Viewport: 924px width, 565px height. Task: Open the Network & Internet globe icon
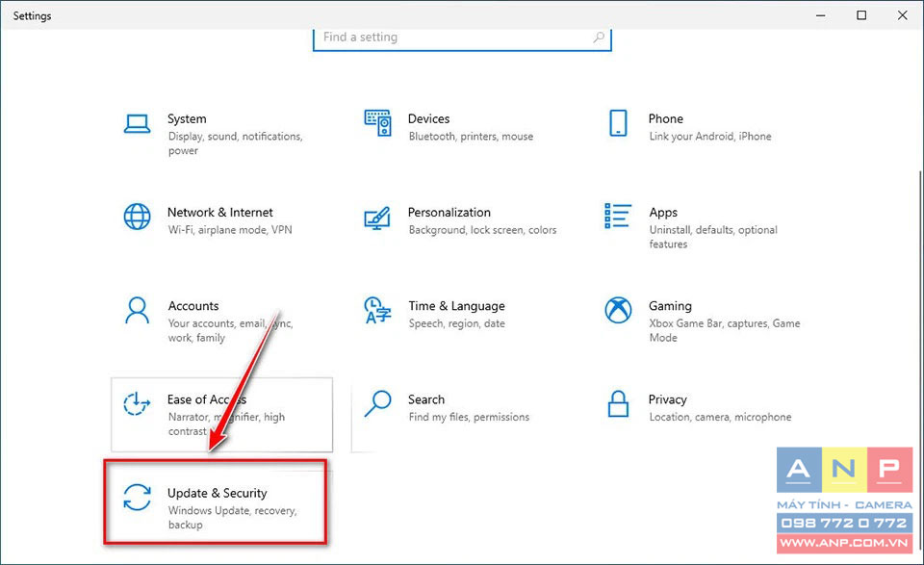[x=137, y=217]
